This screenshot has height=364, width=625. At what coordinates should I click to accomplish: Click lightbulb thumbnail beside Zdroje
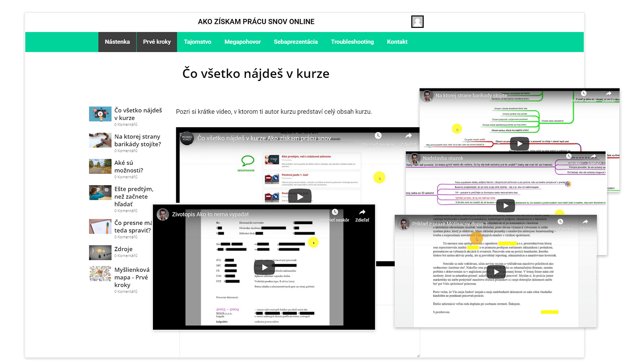[x=100, y=253]
